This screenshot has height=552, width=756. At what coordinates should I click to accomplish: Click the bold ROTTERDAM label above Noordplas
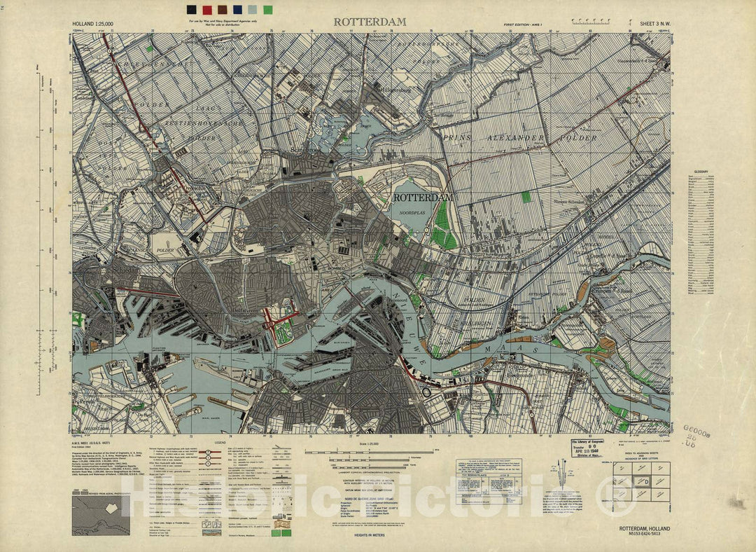pos(423,198)
